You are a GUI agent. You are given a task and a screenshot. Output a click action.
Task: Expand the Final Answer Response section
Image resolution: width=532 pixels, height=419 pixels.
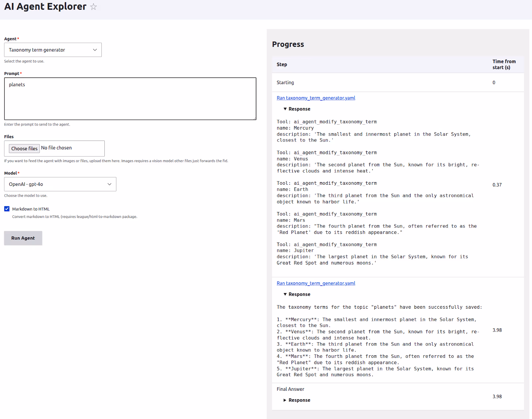(x=297, y=400)
